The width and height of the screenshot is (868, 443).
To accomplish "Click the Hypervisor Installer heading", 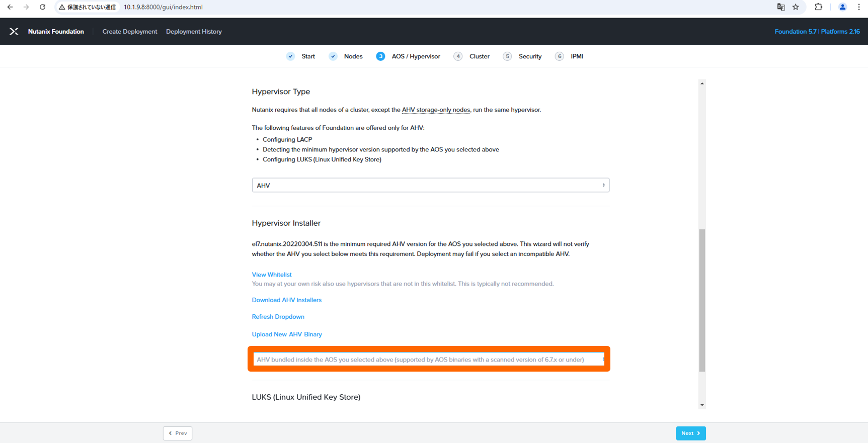I will coord(286,223).
